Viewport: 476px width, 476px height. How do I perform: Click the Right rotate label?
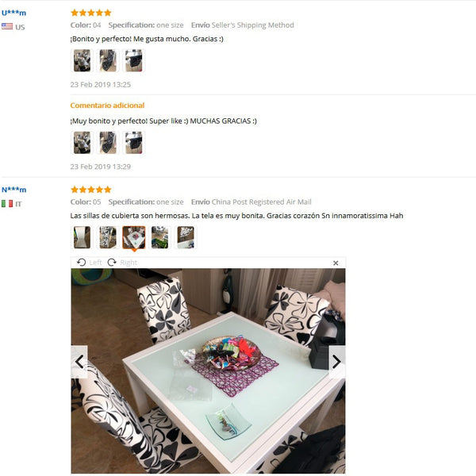click(129, 263)
